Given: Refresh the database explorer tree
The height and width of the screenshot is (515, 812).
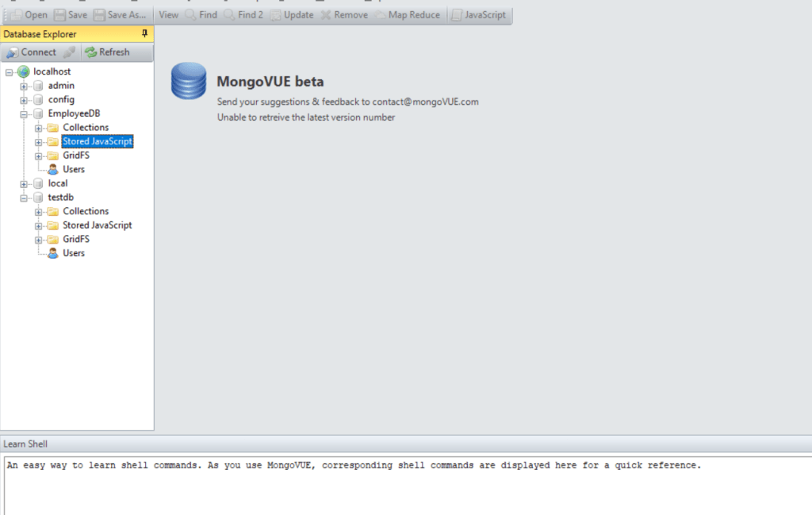Looking at the screenshot, I should (x=107, y=52).
